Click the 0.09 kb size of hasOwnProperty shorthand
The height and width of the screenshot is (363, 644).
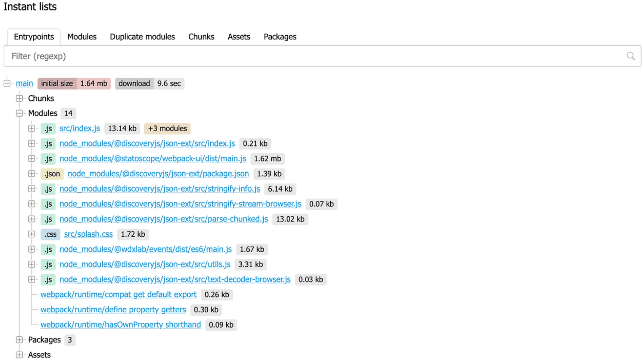click(x=221, y=325)
